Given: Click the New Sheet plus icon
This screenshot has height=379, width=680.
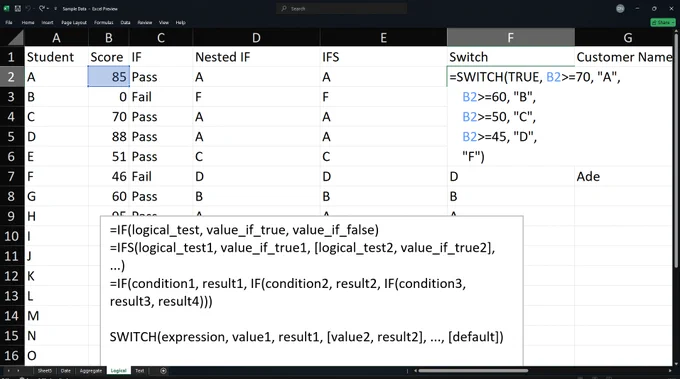Looking at the screenshot, I should (163, 371).
